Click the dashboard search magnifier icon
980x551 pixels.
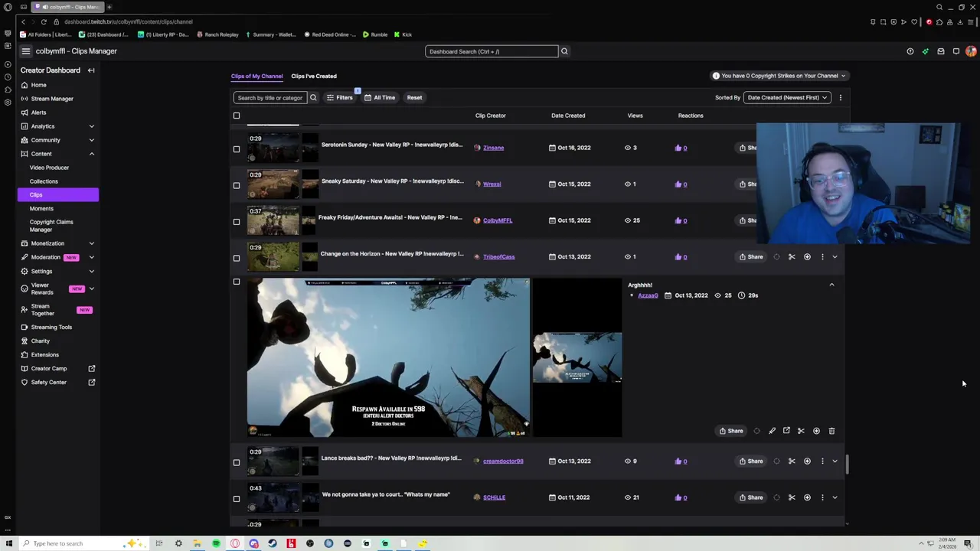pos(564,51)
